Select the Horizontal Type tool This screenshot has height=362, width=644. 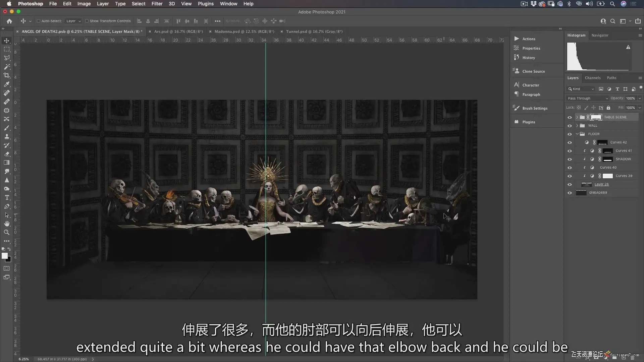click(7, 197)
